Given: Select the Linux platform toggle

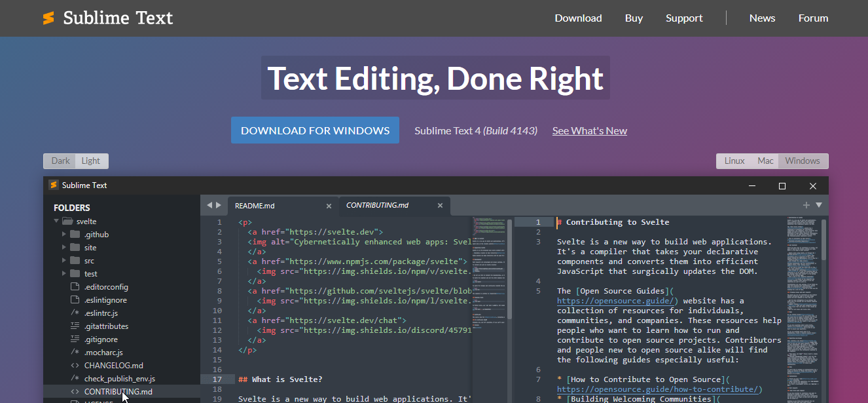Looking at the screenshot, I should (734, 161).
